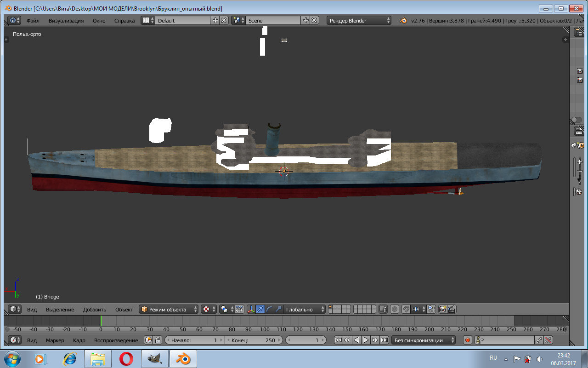Click the end frame field labeled Конец
Screen dimensions: 588x368
[254, 340]
